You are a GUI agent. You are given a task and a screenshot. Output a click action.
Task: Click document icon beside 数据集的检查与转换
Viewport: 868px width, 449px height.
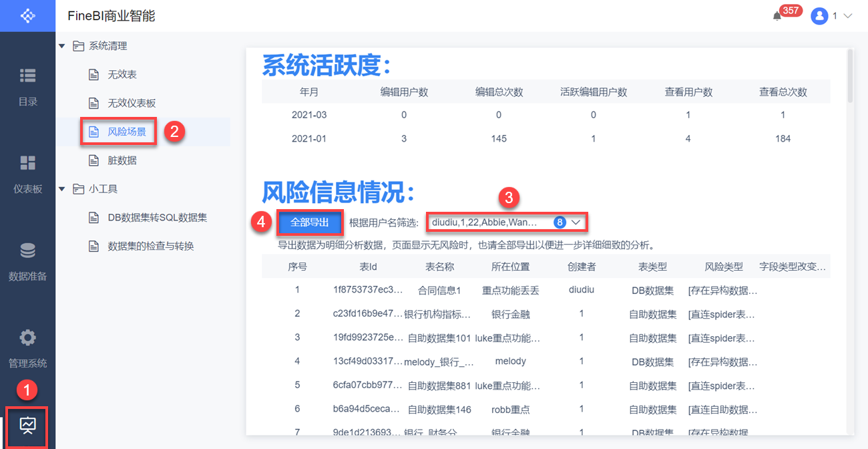[x=94, y=247]
